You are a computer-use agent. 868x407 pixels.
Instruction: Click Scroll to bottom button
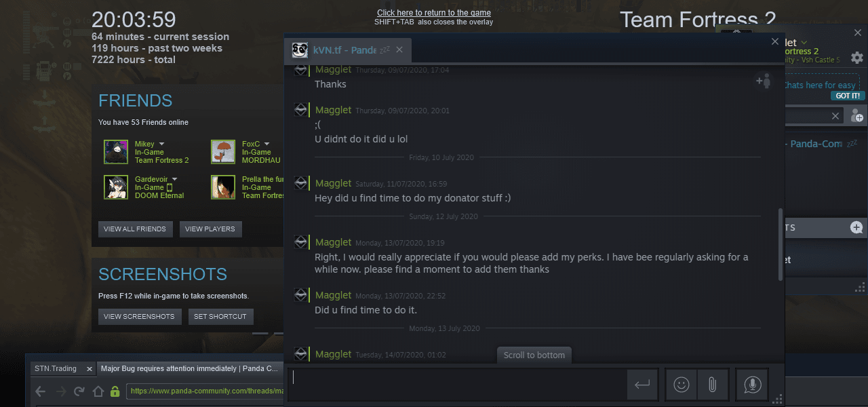[x=534, y=355]
